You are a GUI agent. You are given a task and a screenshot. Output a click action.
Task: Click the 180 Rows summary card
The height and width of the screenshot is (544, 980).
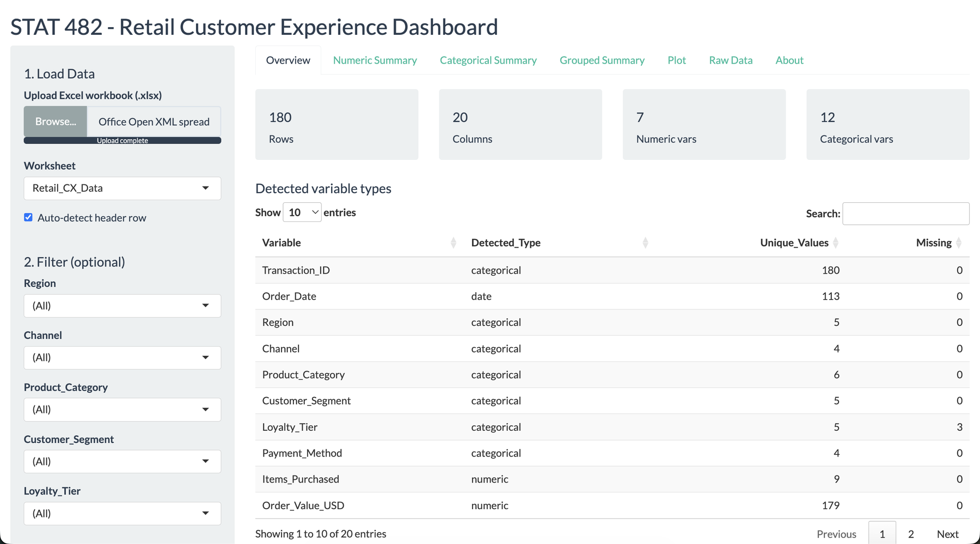point(336,125)
